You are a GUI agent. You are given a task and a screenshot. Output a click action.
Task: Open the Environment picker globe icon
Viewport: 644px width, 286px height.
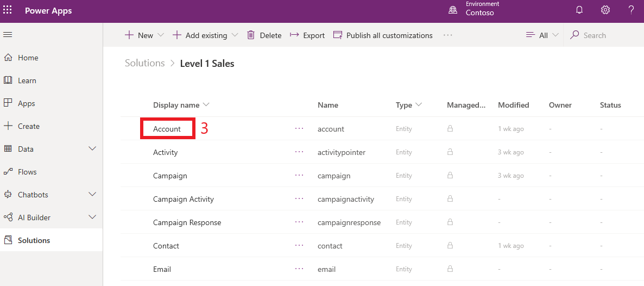453,11
